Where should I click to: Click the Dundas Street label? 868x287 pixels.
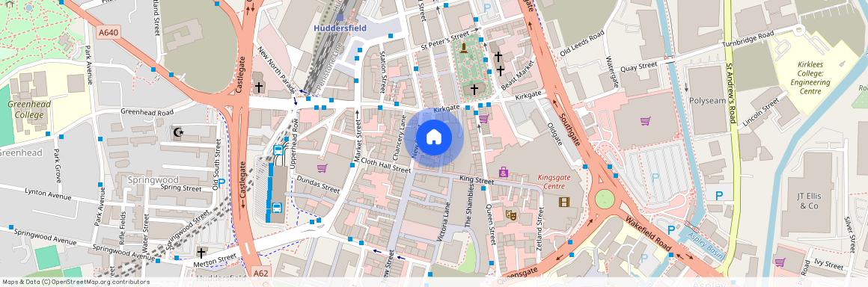point(318,184)
